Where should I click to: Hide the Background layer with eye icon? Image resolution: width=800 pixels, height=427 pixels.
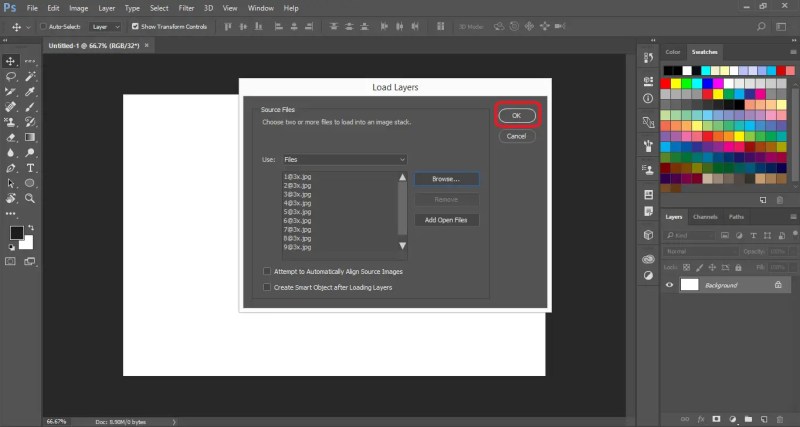tap(669, 285)
